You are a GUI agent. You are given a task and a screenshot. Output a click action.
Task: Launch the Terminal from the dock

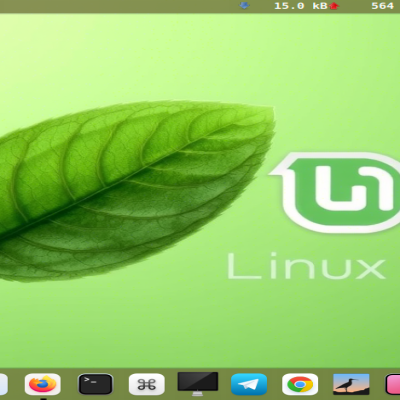(95, 384)
